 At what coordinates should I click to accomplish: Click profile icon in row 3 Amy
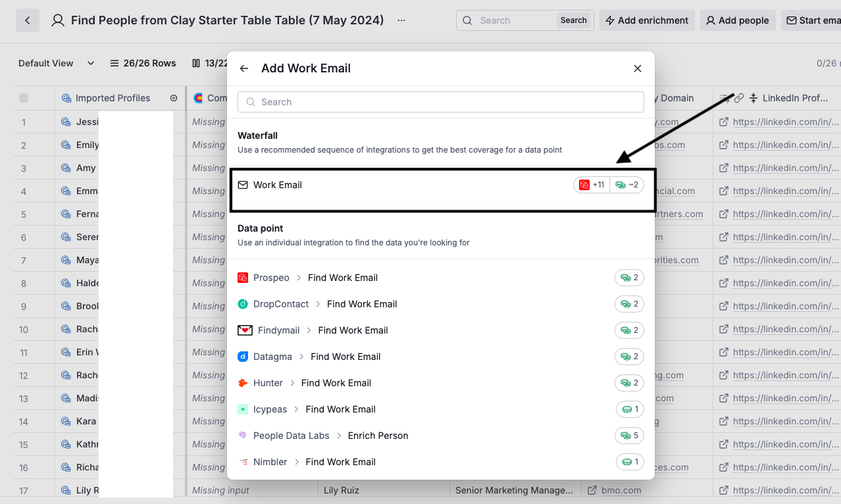tap(66, 168)
